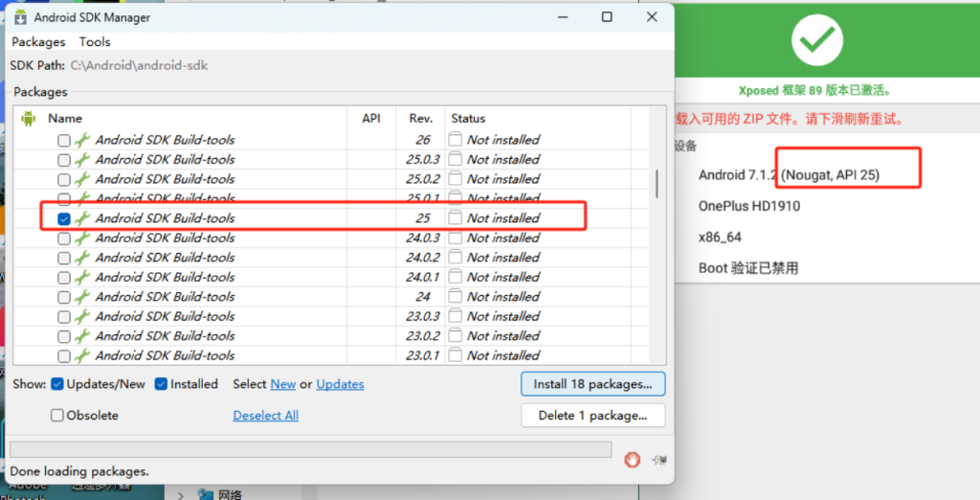Image resolution: width=980 pixels, height=500 pixels.
Task: Click status icon of revision 23.0.1 row
Action: click(x=455, y=354)
